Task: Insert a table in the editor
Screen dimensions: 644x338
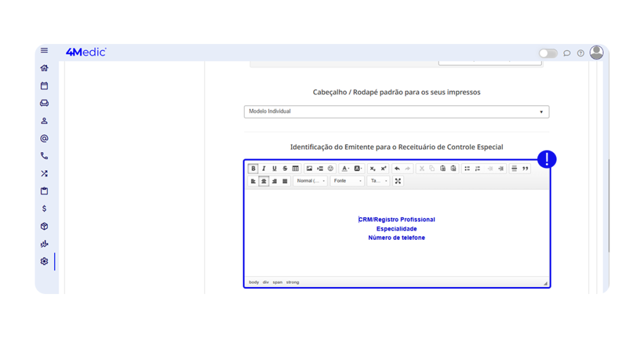Action: click(296, 169)
